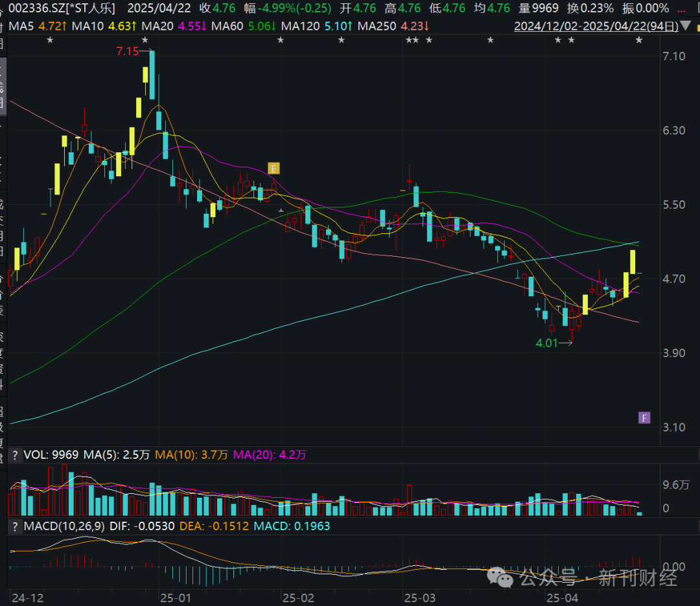The image size is (700, 606).
Task: Click the news star above the 7.15 peak
Action: (145, 40)
